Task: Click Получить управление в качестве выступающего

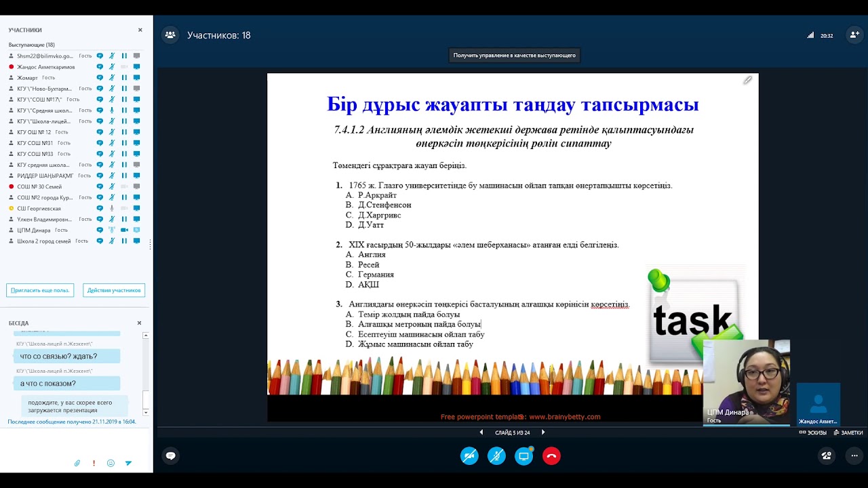Action: [514, 56]
